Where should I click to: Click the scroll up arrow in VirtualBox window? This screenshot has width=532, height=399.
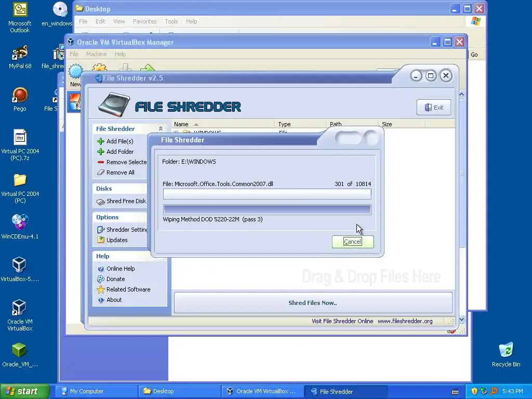(462, 94)
